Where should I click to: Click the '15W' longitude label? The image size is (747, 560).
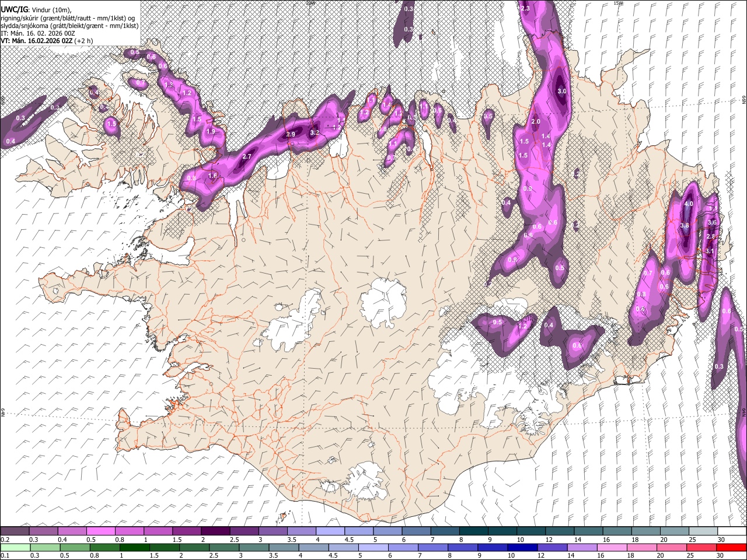coord(618,3)
